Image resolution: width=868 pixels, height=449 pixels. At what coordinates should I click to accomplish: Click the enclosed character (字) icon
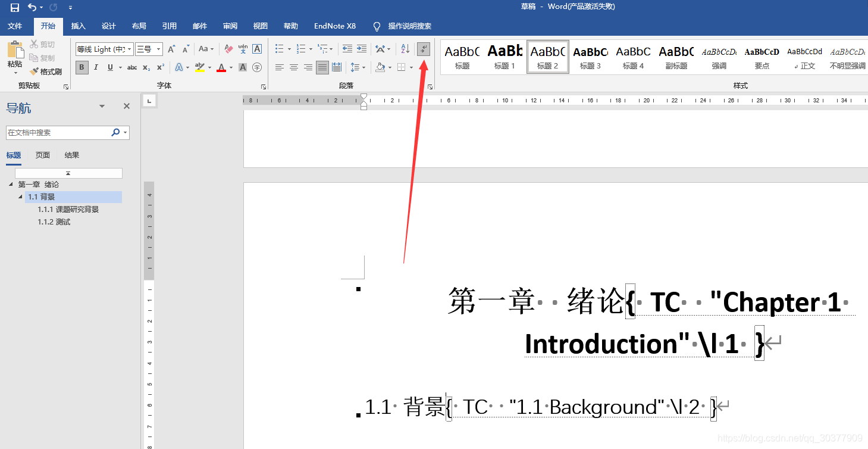click(257, 68)
